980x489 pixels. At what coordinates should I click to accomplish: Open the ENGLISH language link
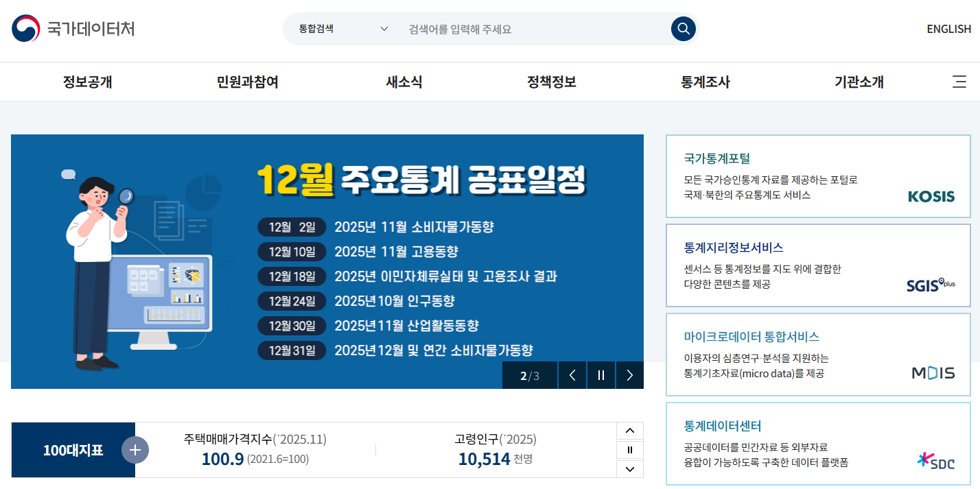948,29
